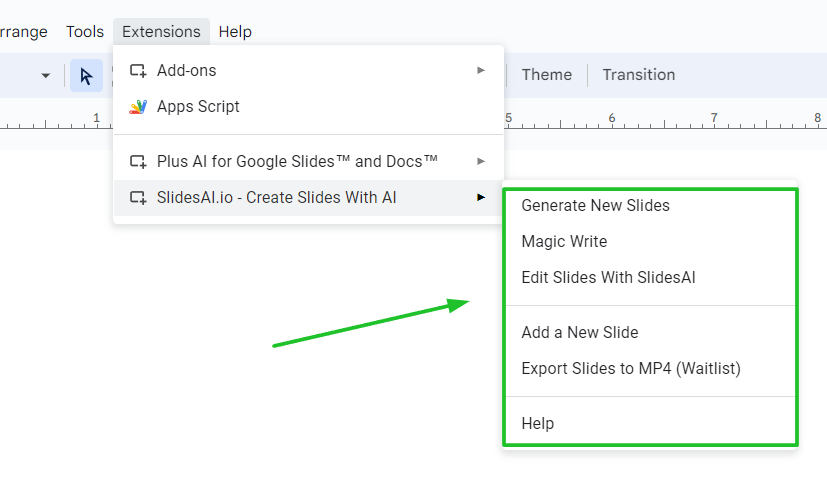Open the Tools menu

(x=85, y=32)
